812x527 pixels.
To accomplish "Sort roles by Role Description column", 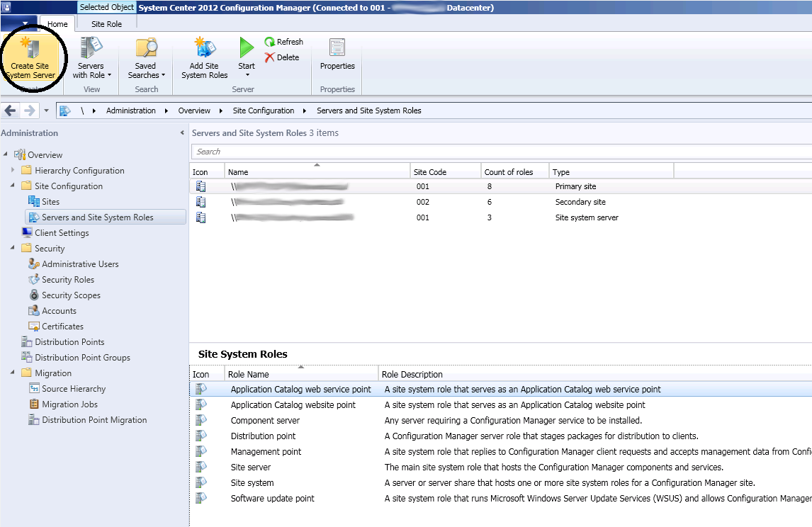I will pos(594,374).
